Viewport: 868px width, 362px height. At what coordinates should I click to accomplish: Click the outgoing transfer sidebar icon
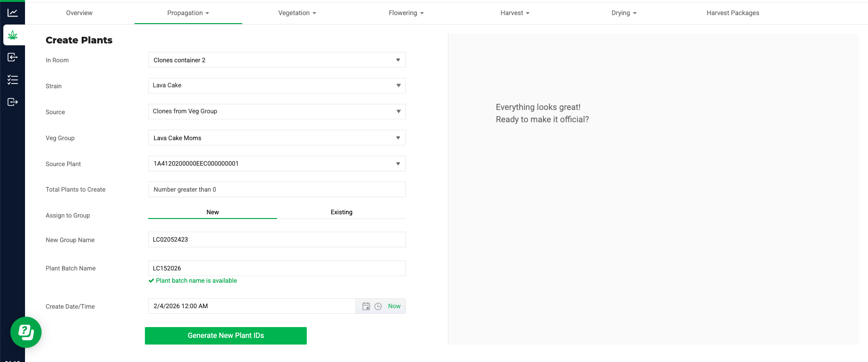[13, 102]
